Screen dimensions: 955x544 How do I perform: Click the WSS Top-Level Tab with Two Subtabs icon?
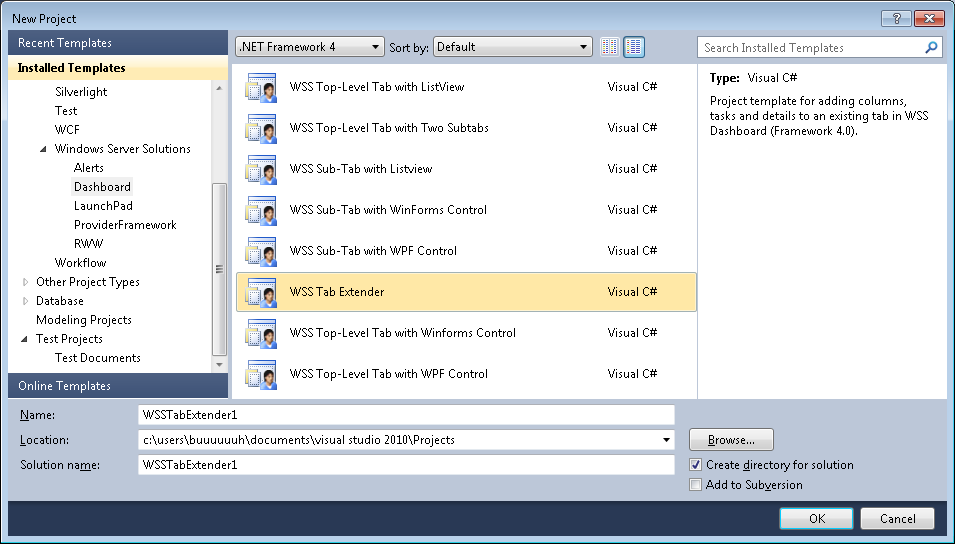[x=261, y=128]
